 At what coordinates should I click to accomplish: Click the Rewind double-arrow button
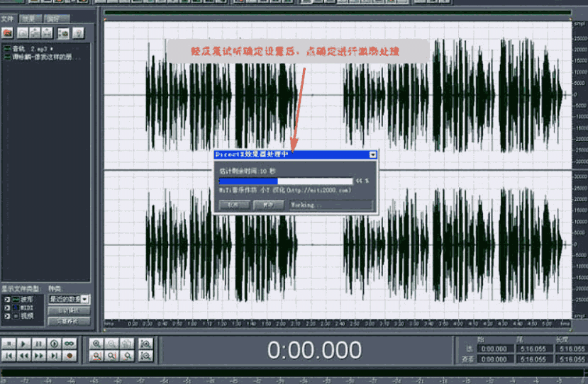[x=23, y=356]
